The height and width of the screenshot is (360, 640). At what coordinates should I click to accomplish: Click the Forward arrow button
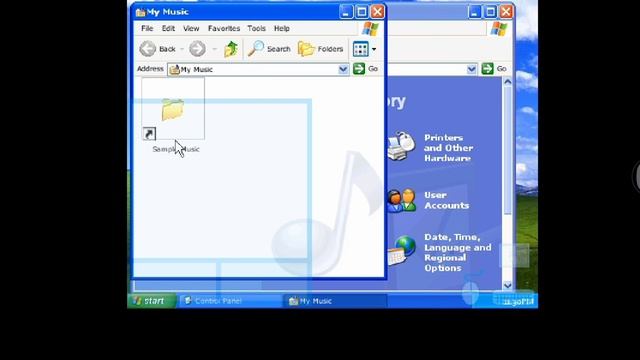pos(198,49)
